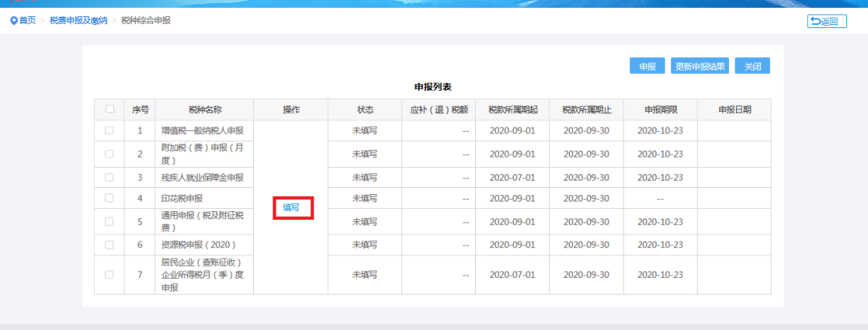The height and width of the screenshot is (330, 868).
Task: Click the 申报期限 column header
Action: 661,109
